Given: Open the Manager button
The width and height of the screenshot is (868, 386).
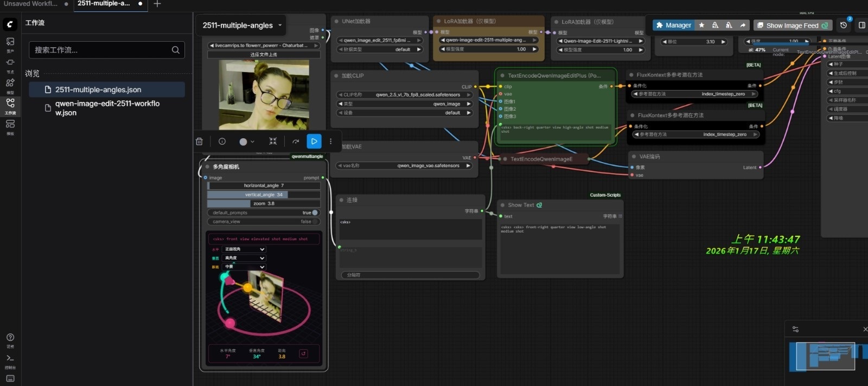Looking at the screenshot, I should [673, 25].
